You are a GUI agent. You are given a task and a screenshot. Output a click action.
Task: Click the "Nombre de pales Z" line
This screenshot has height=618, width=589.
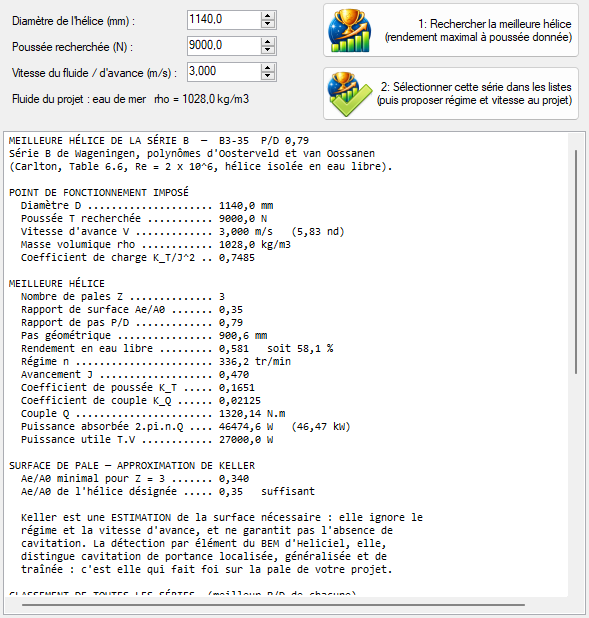pyautogui.click(x=123, y=296)
